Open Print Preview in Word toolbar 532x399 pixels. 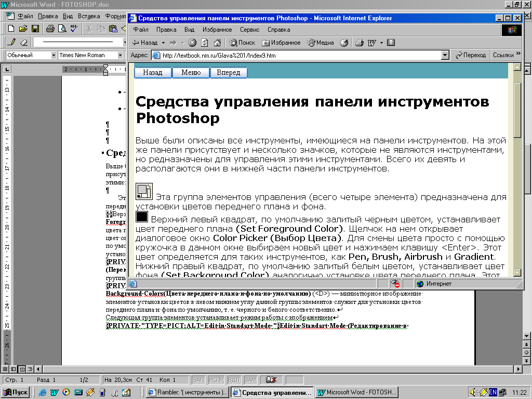[x=62, y=29]
